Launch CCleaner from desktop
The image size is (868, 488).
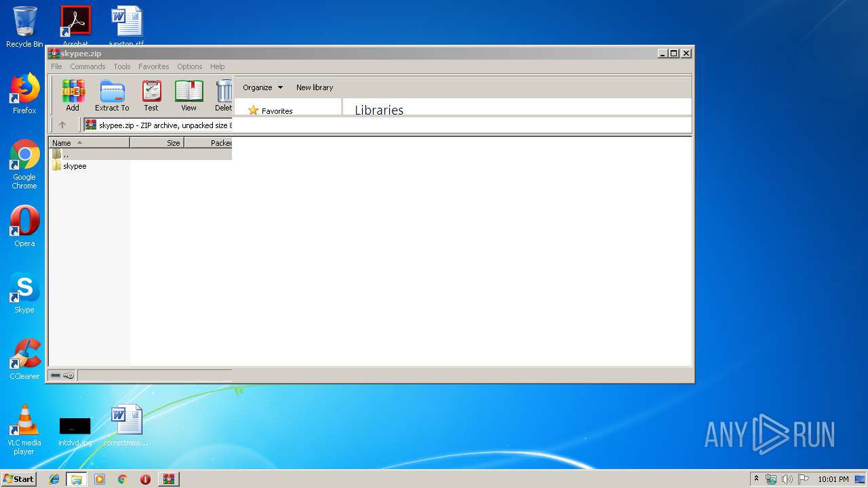24,359
